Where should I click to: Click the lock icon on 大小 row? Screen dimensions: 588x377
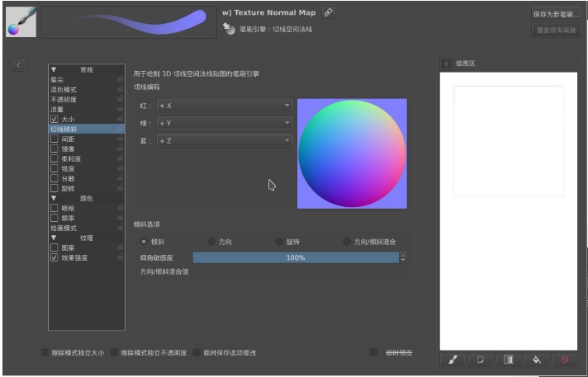120,119
